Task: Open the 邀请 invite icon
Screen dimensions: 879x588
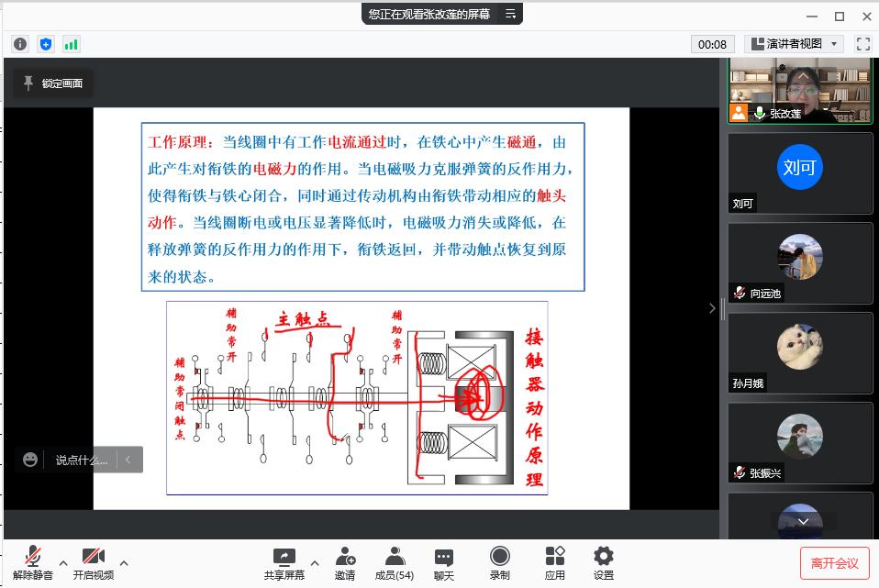Action: [345, 563]
